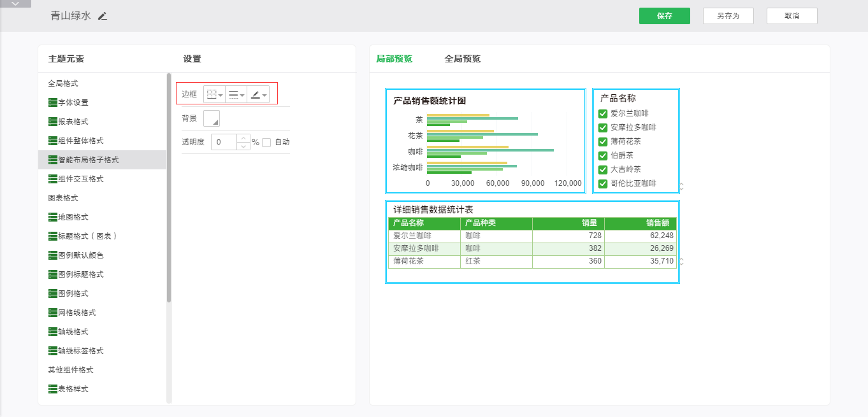
Task: Open the 背景 background color swatch
Action: (211, 118)
